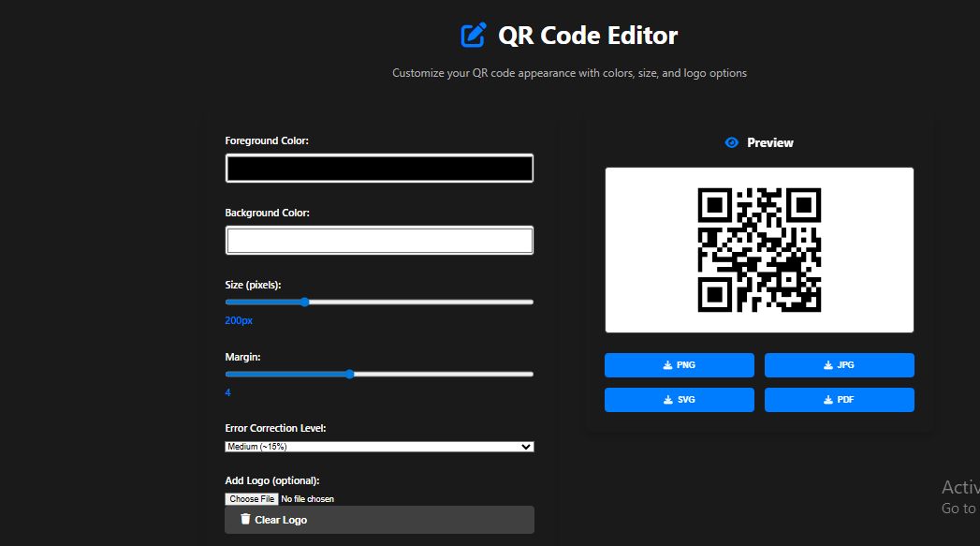Click the margin value 4
The height and width of the screenshot is (546, 980).
coord(228,392)
